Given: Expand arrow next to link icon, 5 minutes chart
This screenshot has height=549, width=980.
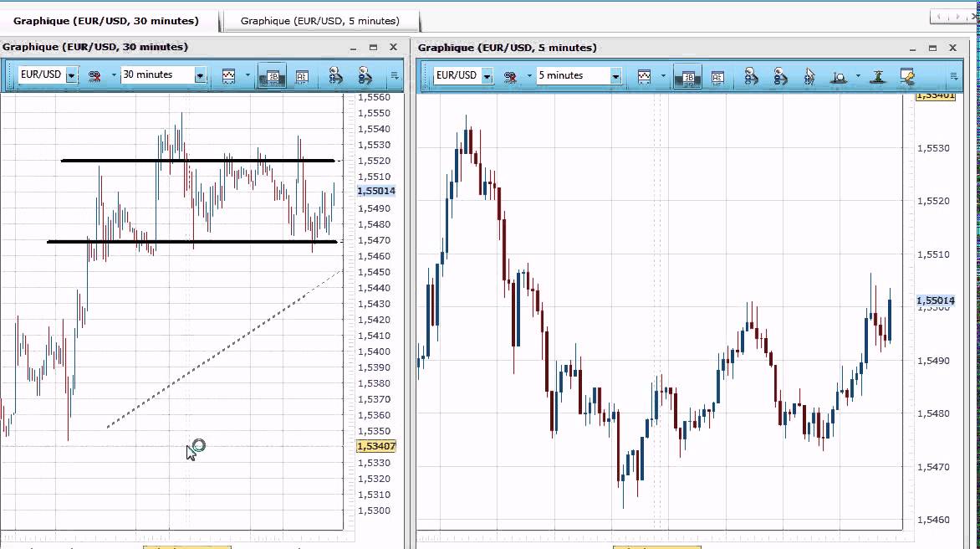Looking at the screenshot, I should click(x=528, y=75).
